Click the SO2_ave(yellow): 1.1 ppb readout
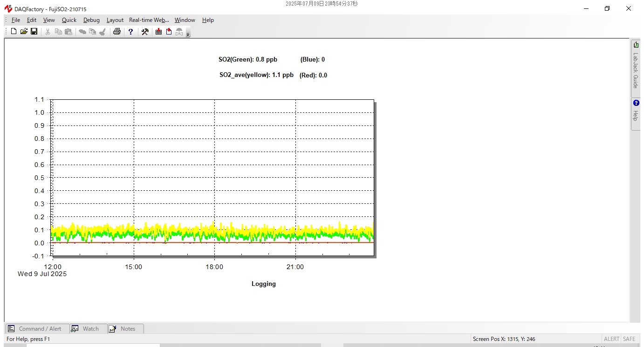644x347 pixels. pyautogui.click(x=256, y=75)
